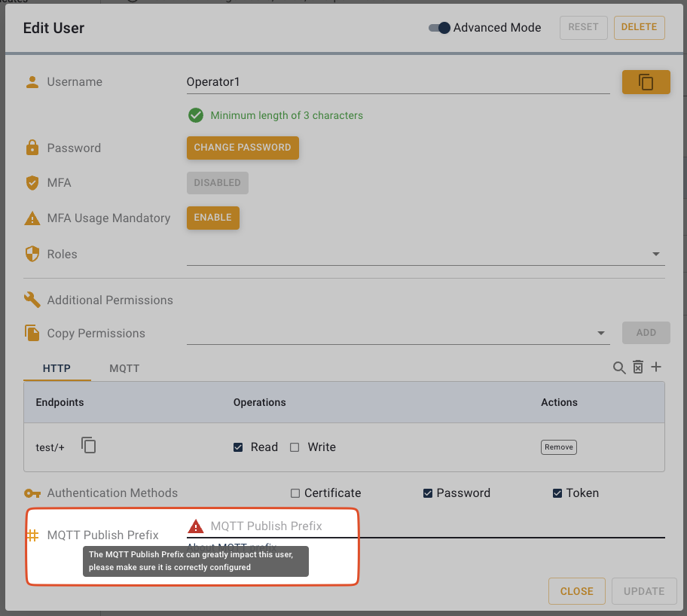Click into the Username input field
The width and height of the screenshot is (687, 616).
click(398, 82)
